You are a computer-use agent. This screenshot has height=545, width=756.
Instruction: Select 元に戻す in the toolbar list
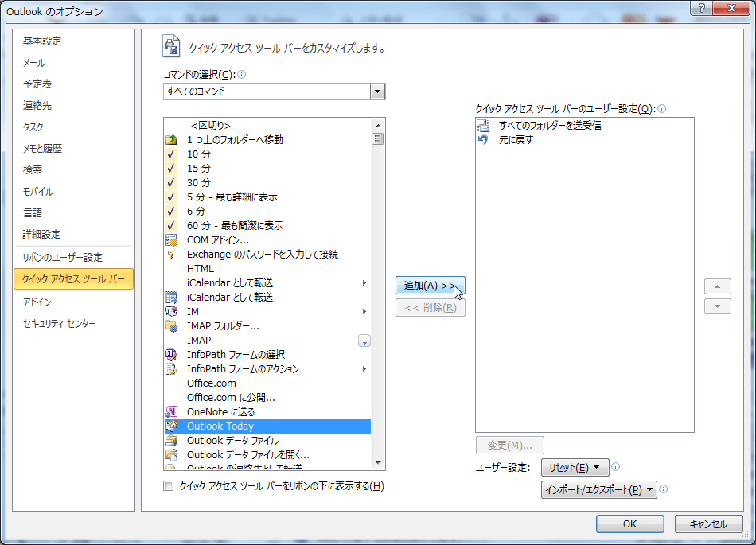click(x=584, y=140)
